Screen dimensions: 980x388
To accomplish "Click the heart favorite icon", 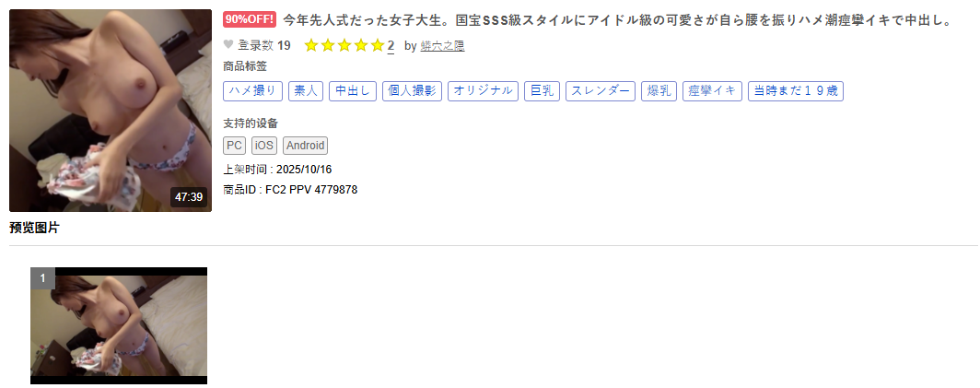I will 228,44.
